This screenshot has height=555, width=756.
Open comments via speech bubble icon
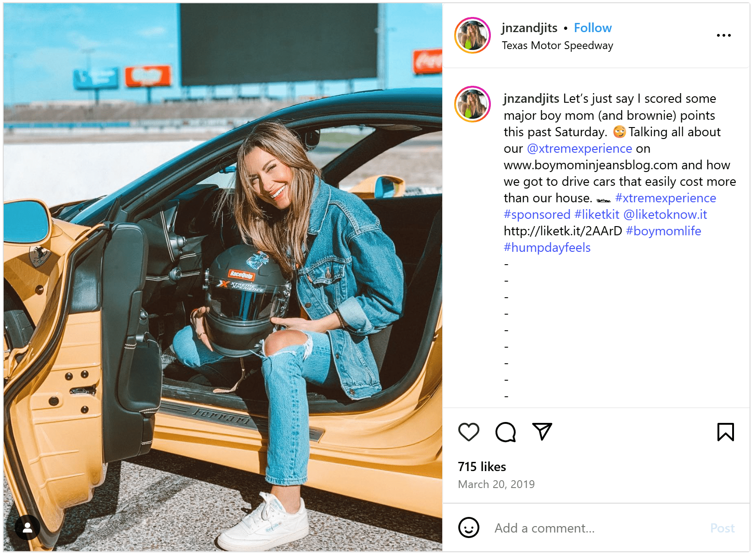pyautogui.click(x=506, y=432)
